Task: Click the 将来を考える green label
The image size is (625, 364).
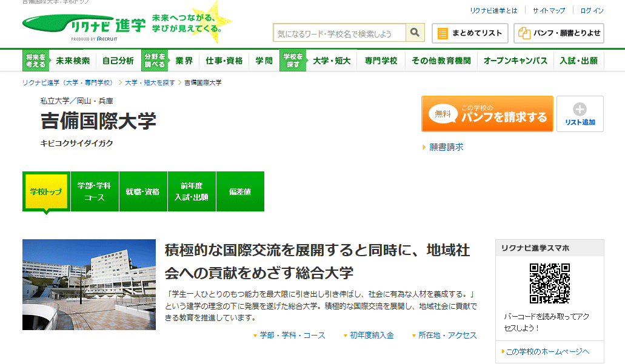Action: click(36, 61)
